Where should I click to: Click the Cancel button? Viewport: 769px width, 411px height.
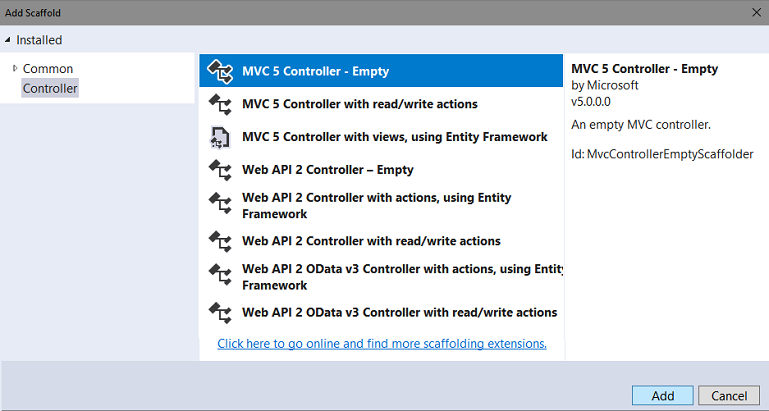[729, 395]
